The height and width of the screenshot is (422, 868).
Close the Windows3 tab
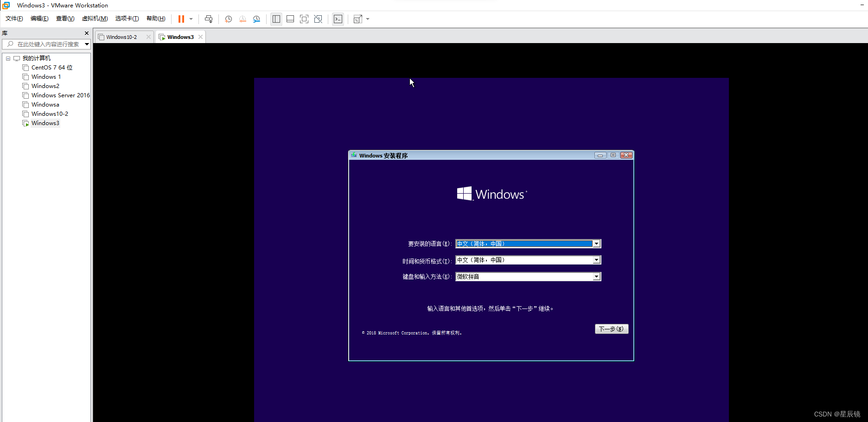point(200,37)
